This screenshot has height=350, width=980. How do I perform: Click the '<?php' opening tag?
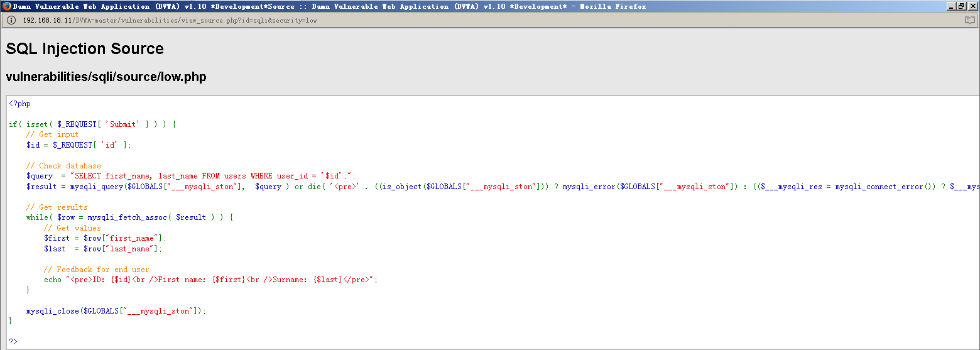click(x=19, y=104)
